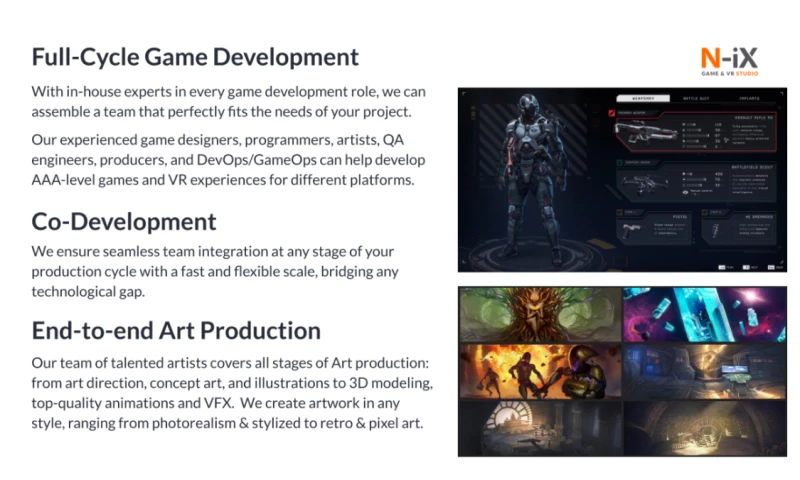This screenshot has width=800, height=480.
Task: Select the sci-fi interior corridor artwork thumbnail
Action: click(x=704, y=371)
